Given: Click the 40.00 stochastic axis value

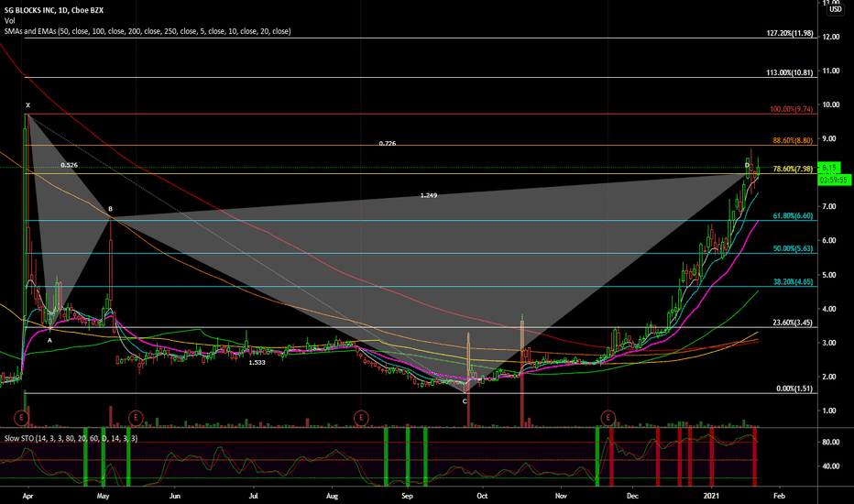Looking at the screenshot, I should pyautogui.click(x=830, y=466).
